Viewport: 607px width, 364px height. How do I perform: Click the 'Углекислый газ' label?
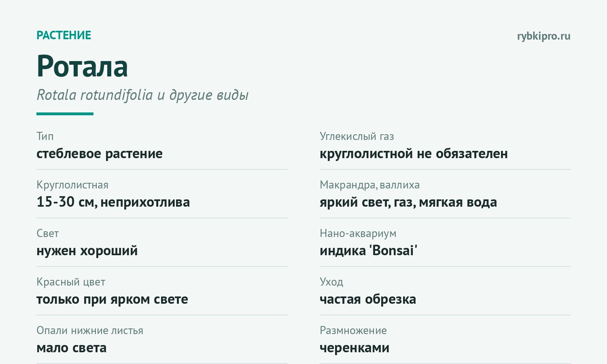tap(357, 136)
